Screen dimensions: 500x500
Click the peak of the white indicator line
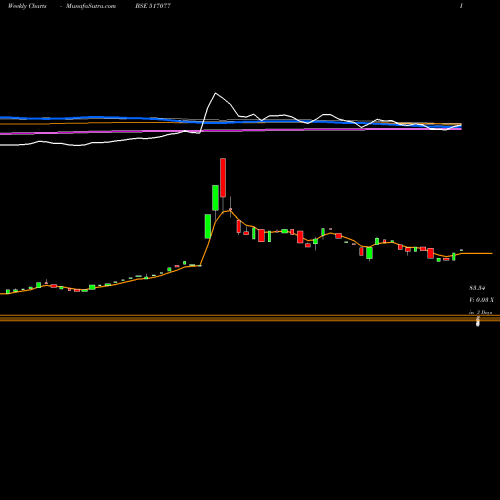[x=215, y=93]
